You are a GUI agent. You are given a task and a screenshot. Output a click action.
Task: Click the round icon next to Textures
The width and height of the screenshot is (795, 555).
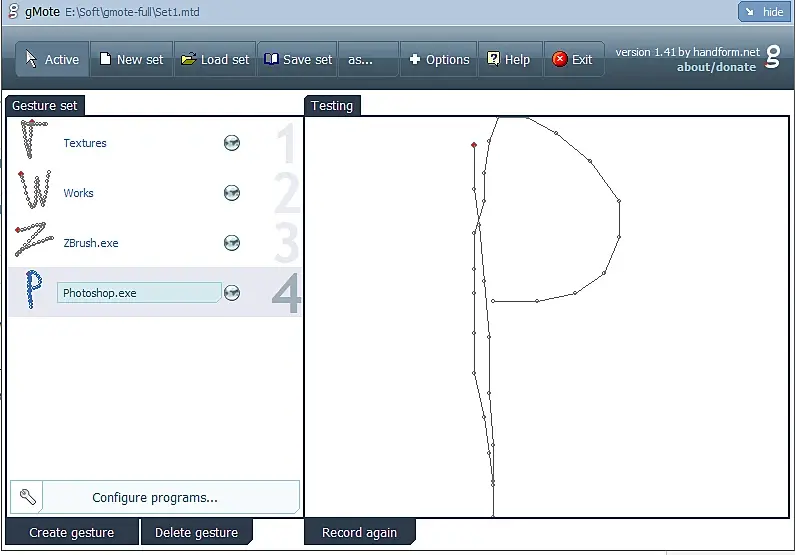pos(232,143)
